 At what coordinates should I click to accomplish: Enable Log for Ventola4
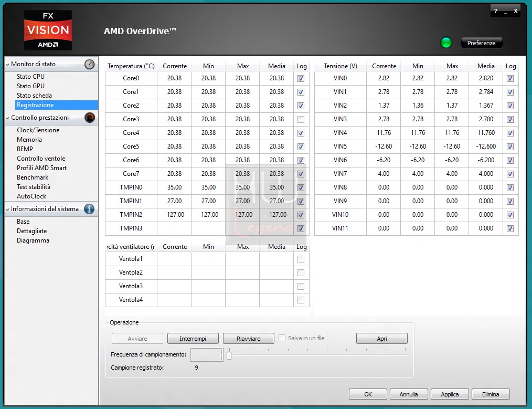(301, 300)
